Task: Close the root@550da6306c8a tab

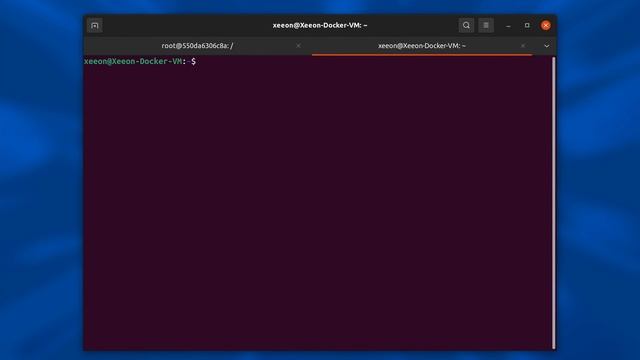Action: pyautogui.click(x=298, y=46)
